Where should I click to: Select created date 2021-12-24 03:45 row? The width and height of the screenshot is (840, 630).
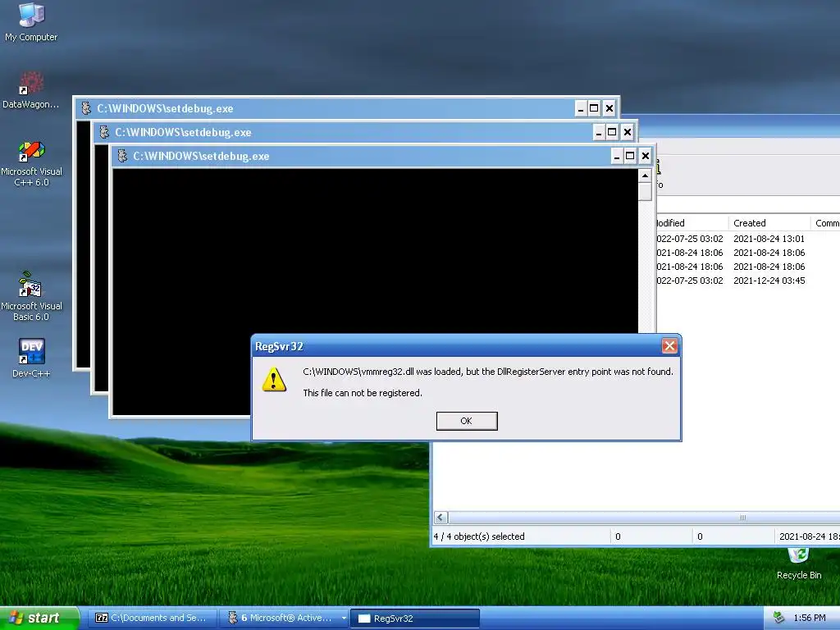point(769,281)
